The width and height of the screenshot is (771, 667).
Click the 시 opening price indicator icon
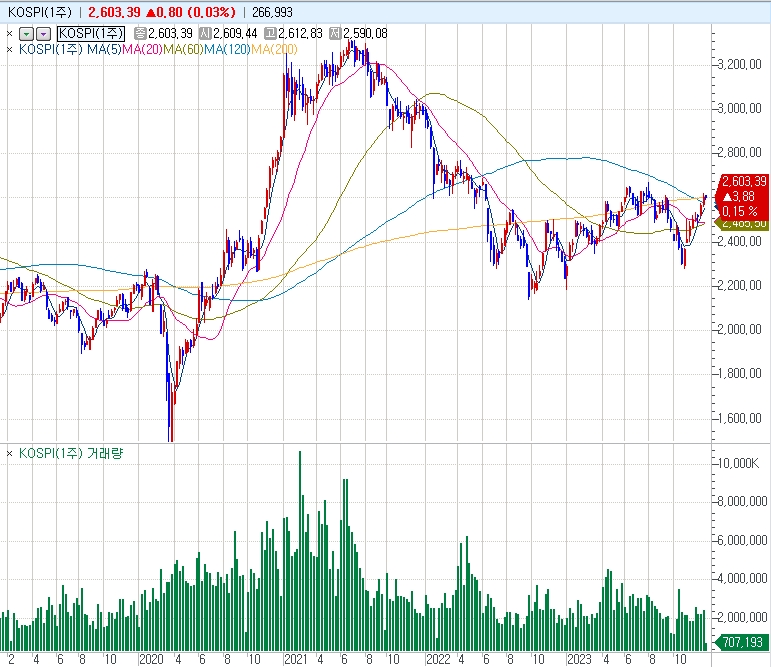pyautogui.click(x=205, y=33)
